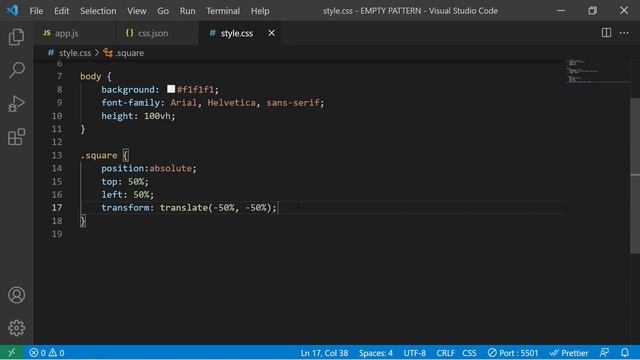Open the Terminal menu
Viewport: 640px width, 360px height.
click(x=223, y=11)
